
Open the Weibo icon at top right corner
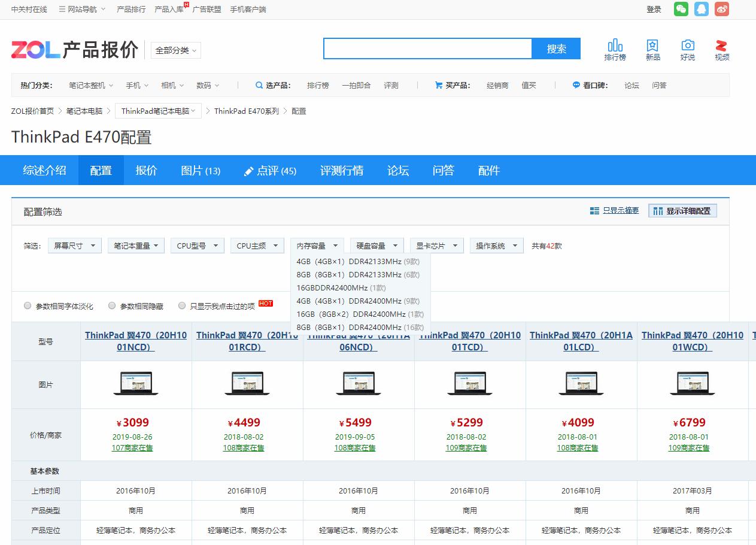pyautogui.click(x=721, y=9)
